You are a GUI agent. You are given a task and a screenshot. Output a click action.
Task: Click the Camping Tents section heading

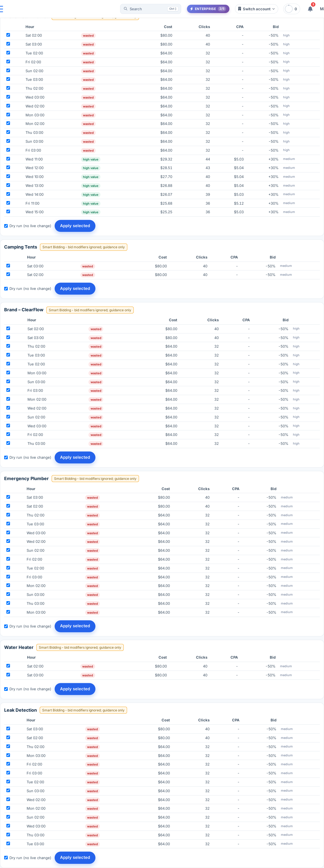click(x=21, y=247)
